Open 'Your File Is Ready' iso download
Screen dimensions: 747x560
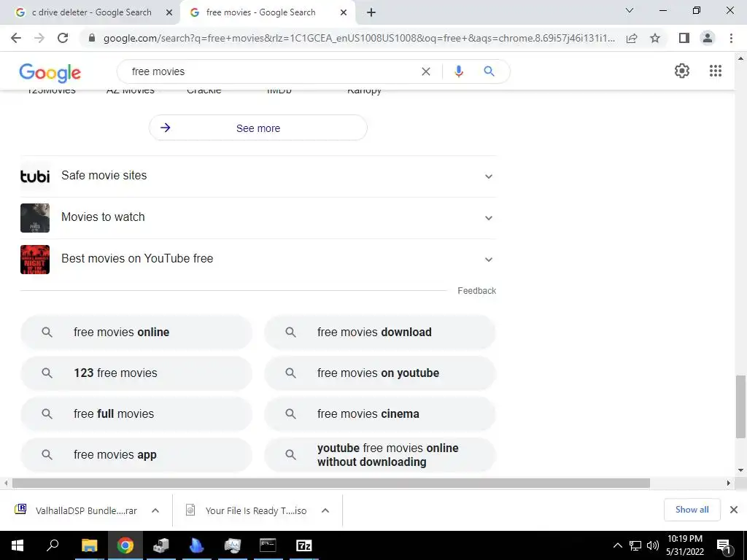point(248,510)
